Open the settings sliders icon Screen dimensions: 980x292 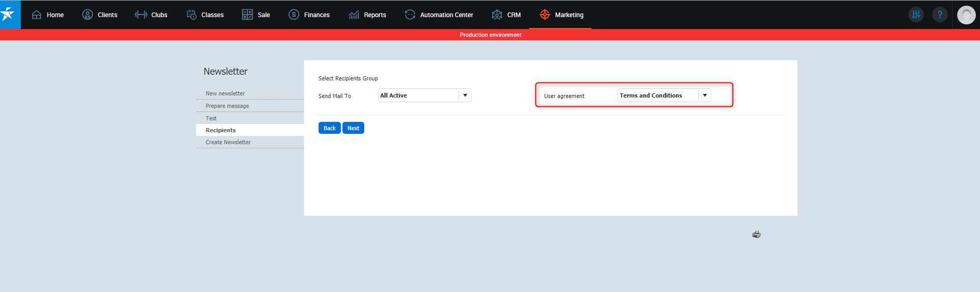coord(916,15)
